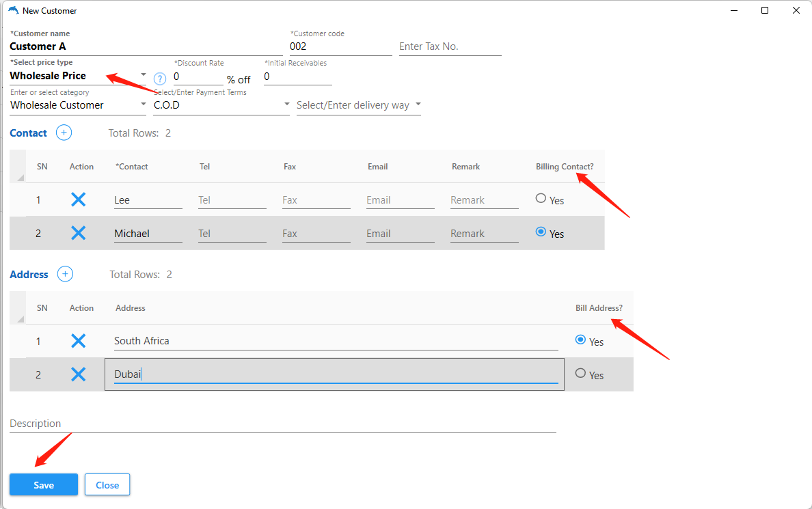Select Michael as billing contact

541,232
